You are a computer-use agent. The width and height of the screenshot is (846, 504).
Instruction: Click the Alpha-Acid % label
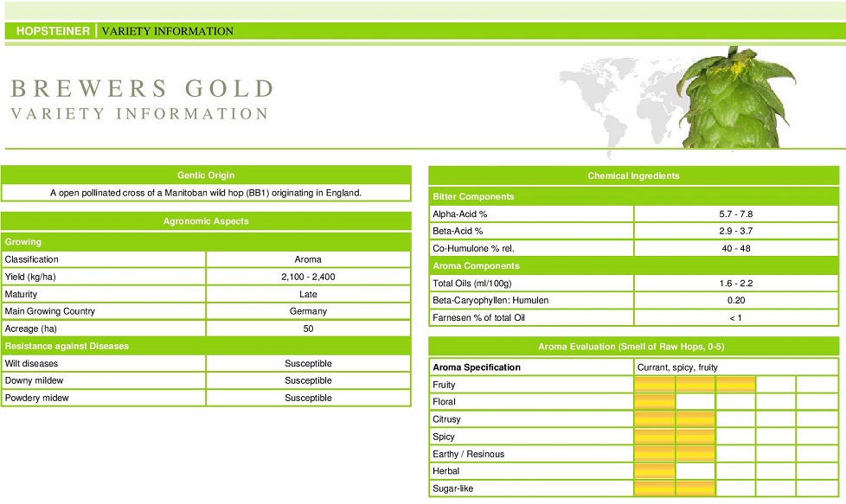point(459,214)
